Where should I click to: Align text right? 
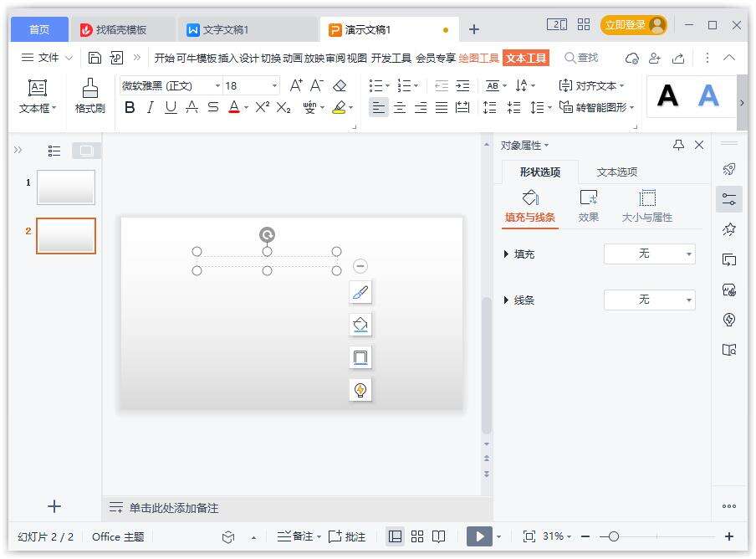(x=421, y=107)
